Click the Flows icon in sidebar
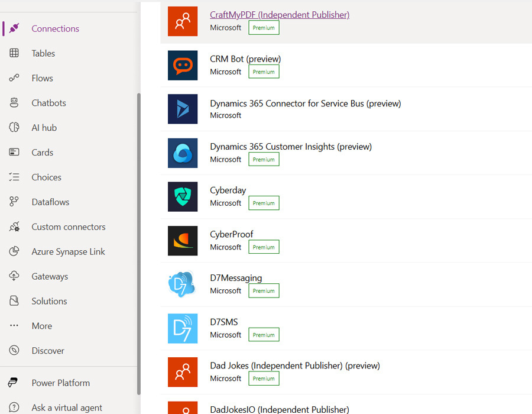 tap(14, 77)
